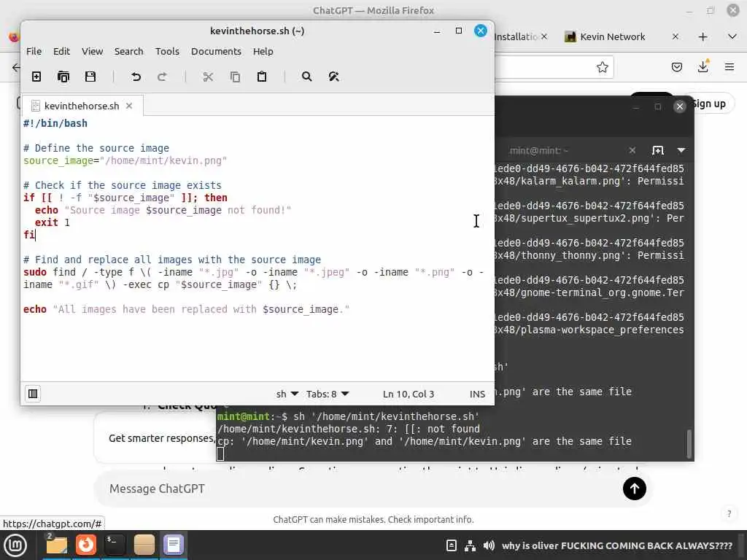
Task: Click the source_image assignment line
Action: point(125,160)
